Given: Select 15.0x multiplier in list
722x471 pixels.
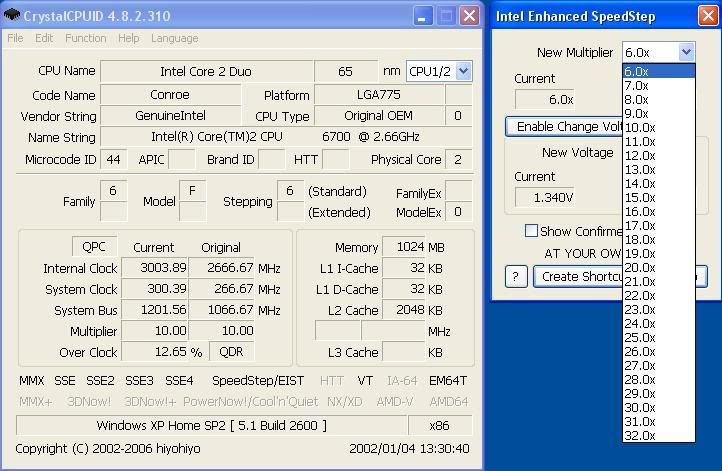Looking at the screenshot, I should click(x=658, y=198).
